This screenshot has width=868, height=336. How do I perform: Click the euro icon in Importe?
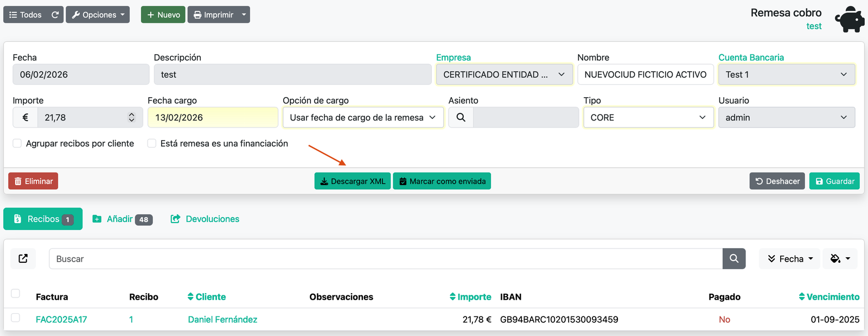pyautogui.click(x=25, y=117)
